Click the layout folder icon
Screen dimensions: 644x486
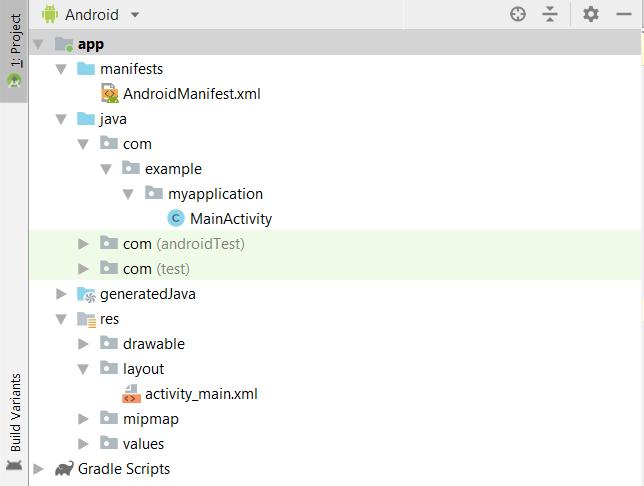[x=109, y=368]
